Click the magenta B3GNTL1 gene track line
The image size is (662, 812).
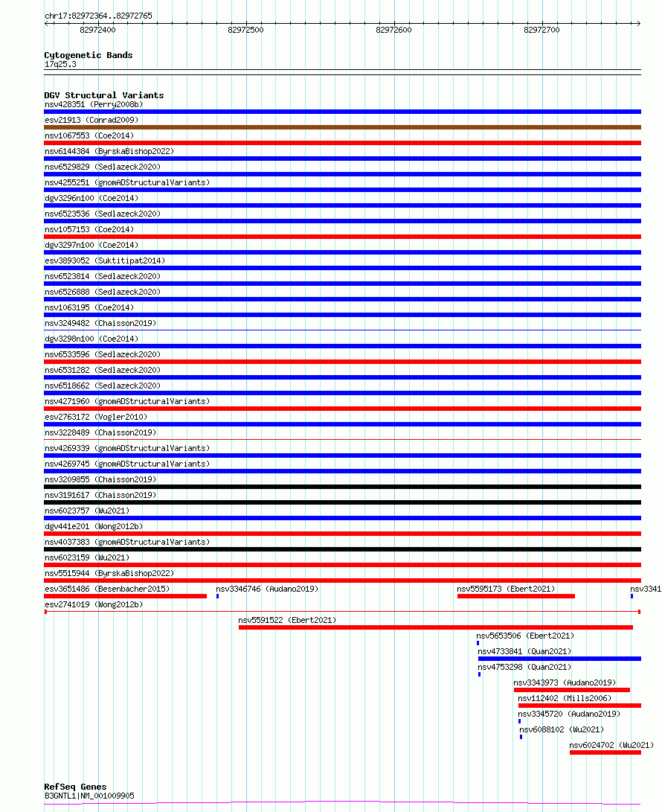pos(343,802)
